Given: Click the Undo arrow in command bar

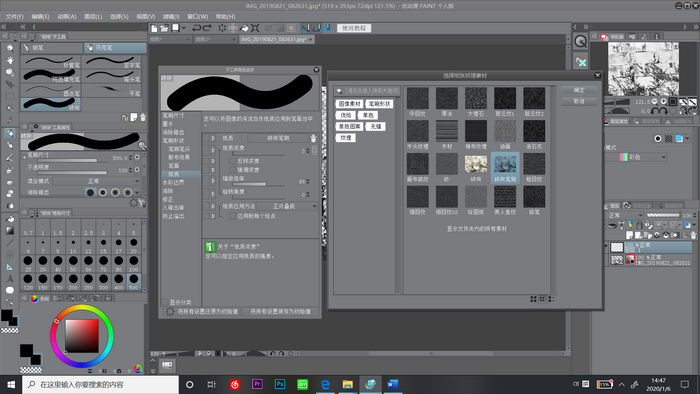Looking at the screenshot, I should point(196,28).
